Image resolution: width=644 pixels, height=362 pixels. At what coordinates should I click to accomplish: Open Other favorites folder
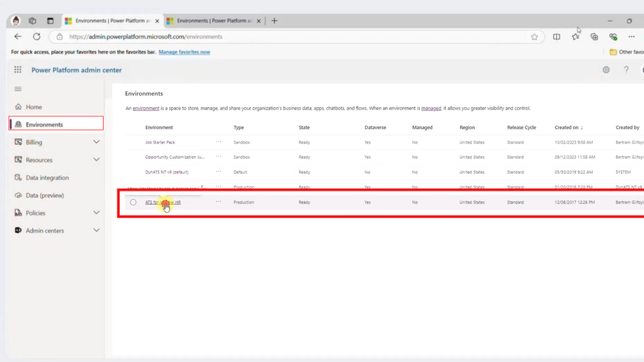627,52
